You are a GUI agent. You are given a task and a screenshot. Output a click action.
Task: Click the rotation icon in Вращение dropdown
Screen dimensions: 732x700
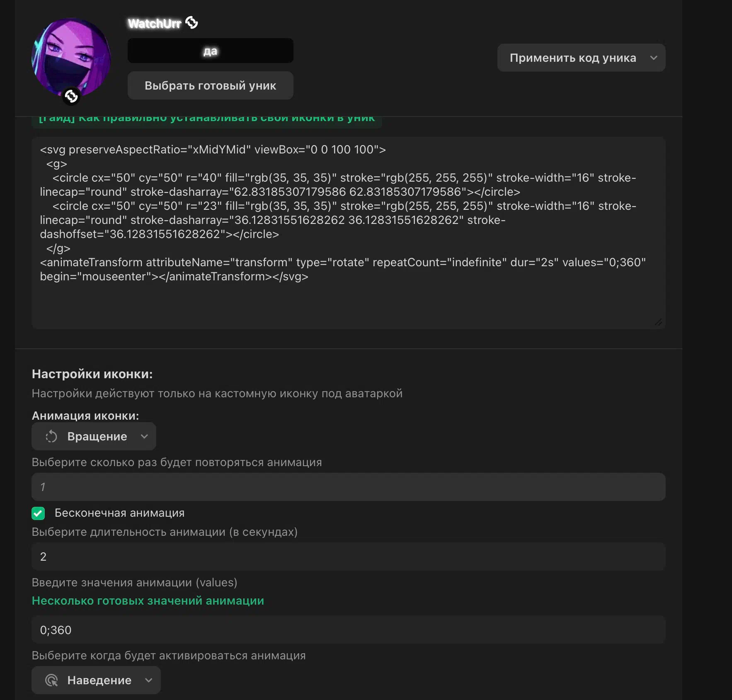click(51, 436)
